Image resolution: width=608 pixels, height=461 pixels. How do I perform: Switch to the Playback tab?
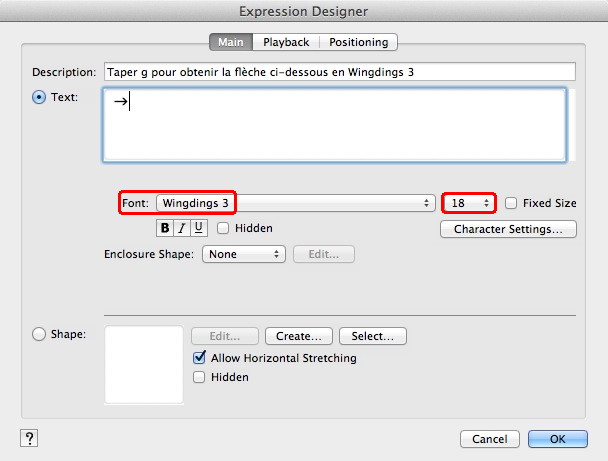[x=286, y=42]
